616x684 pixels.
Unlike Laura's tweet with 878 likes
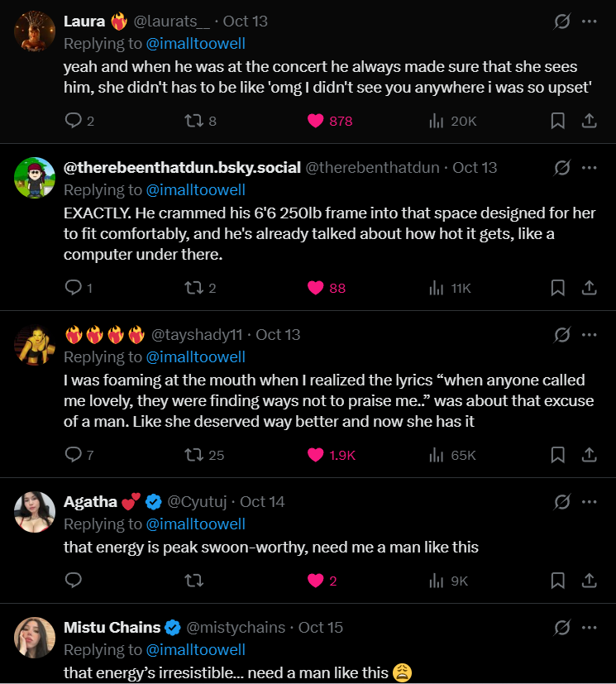[315, 121]
